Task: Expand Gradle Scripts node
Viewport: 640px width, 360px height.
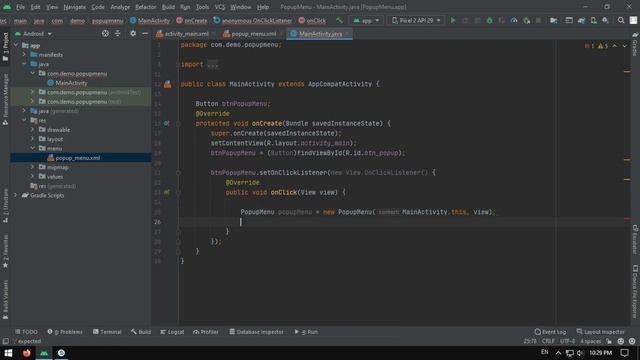Action: point(16,195)
